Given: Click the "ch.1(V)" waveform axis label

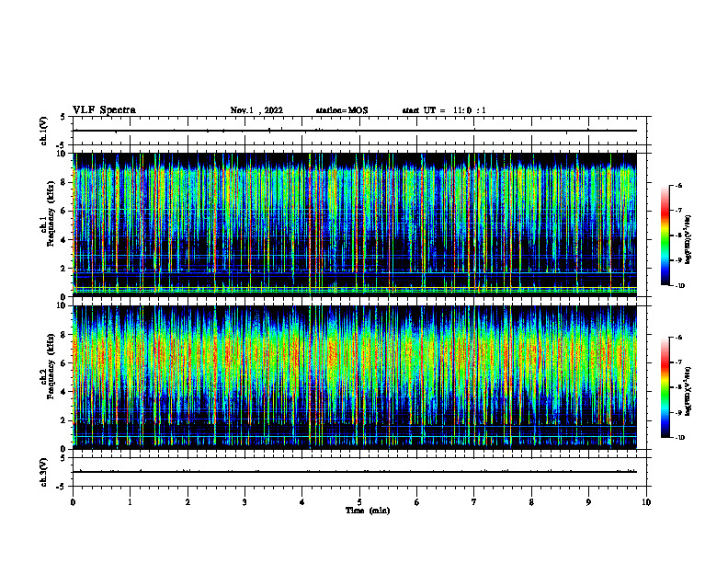Looking at the screenshot, I should click(x=43, y=131).
